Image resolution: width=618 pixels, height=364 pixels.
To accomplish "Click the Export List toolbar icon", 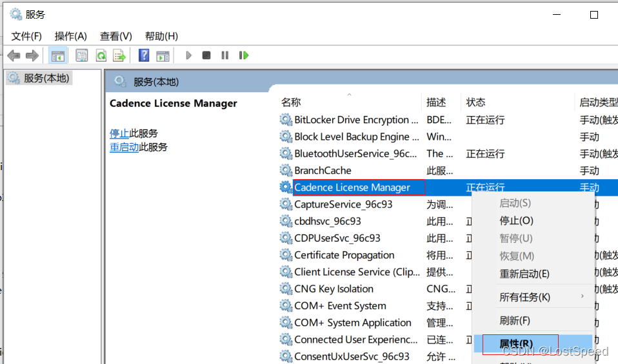I will (x=119, y=55).
